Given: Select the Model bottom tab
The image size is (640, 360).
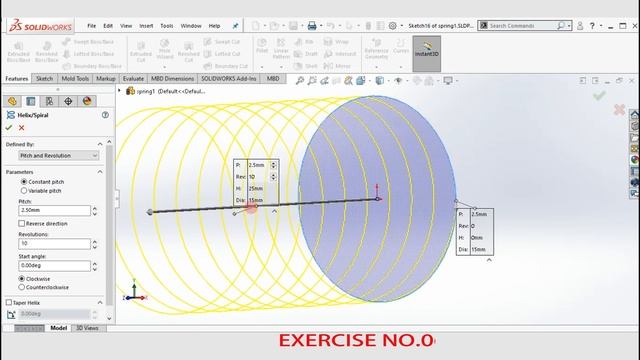Looking at the screenshot, I should point(58,328).
